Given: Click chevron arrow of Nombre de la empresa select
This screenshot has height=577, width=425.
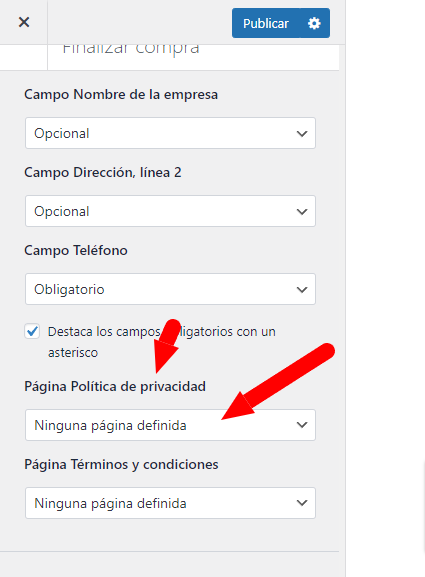Looking at the screenshot, I should 302,134.
